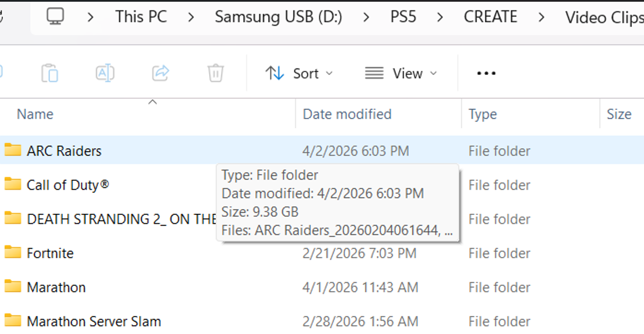Viewport: 644px width, 334px height.
Task: Click the Share icon in toolbar
Action: 160,73
